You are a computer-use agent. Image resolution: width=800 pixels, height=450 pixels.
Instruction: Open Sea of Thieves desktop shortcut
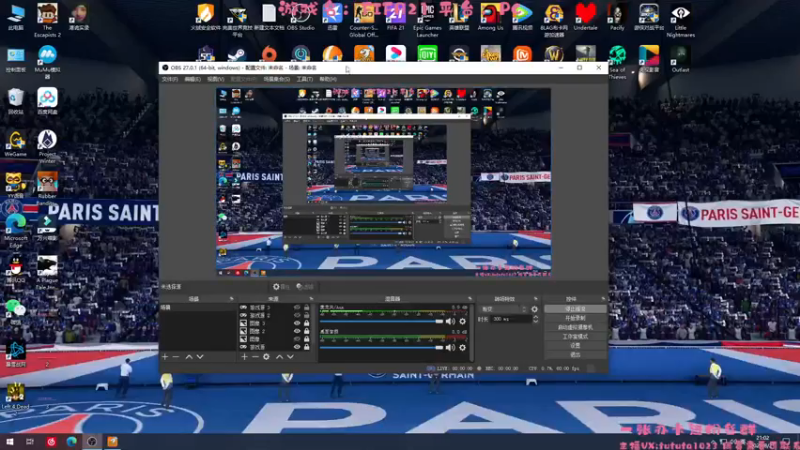(617, 62)
